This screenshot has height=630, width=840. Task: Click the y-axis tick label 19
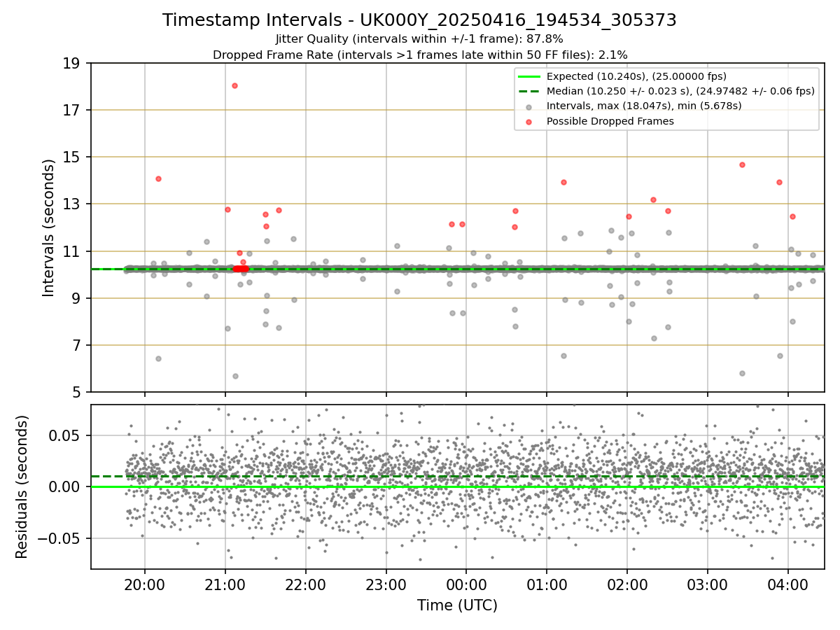[x=70, y=63]
